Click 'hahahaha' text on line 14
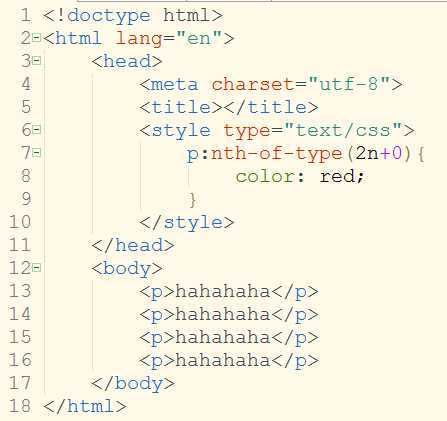 tap(223, 314)
